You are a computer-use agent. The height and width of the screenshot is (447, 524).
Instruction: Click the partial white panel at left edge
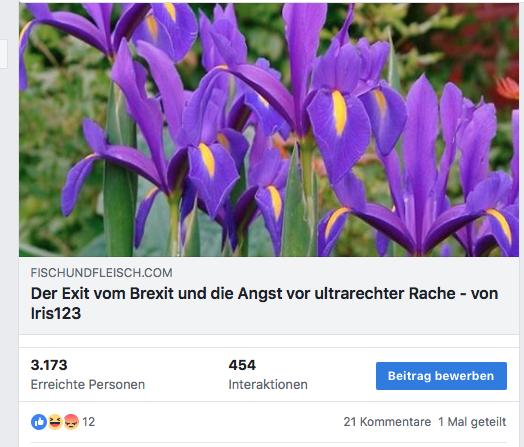tap(3, 54)
